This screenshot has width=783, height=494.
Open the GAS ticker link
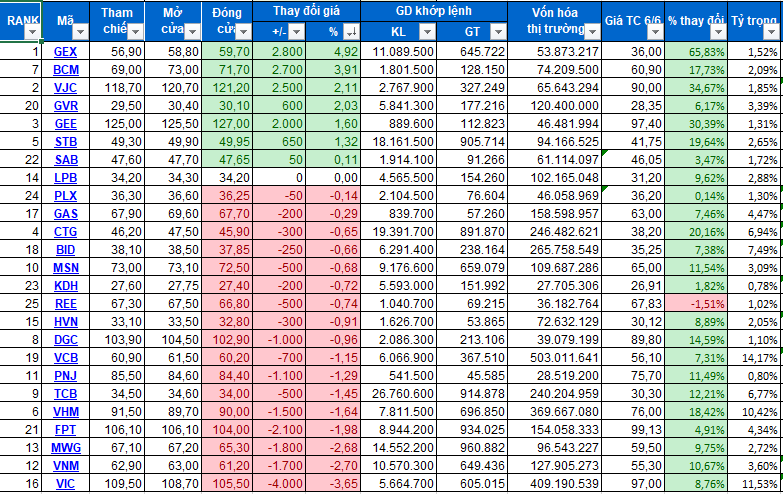pyautogui.click(x=66, y=214)
